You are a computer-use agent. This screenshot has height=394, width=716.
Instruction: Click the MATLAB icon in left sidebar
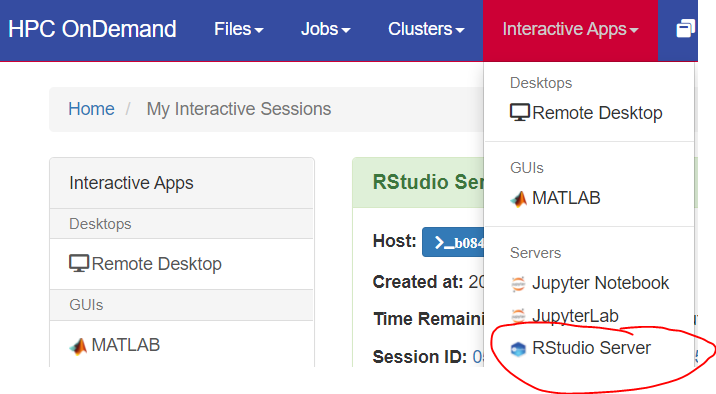pos(78,346)
